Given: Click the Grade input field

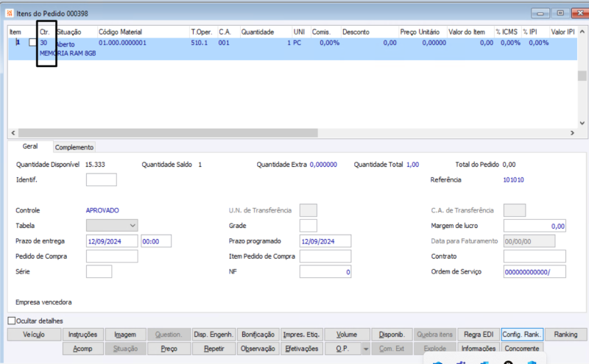Looking at the screenshot, I should [x=308, y=226].
